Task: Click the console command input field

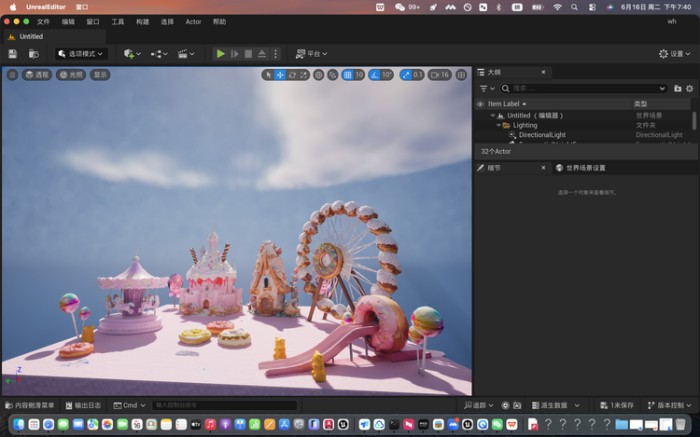Action: [x=225, y=405]
